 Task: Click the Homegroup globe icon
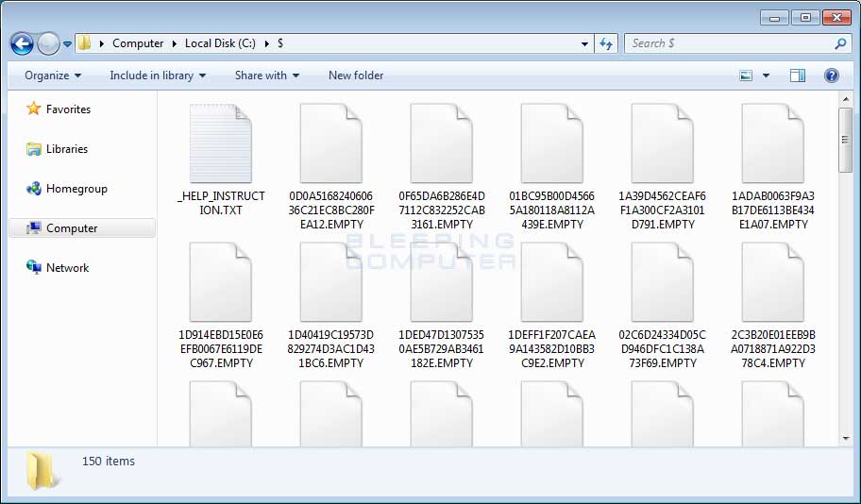(x=33, y=189)
